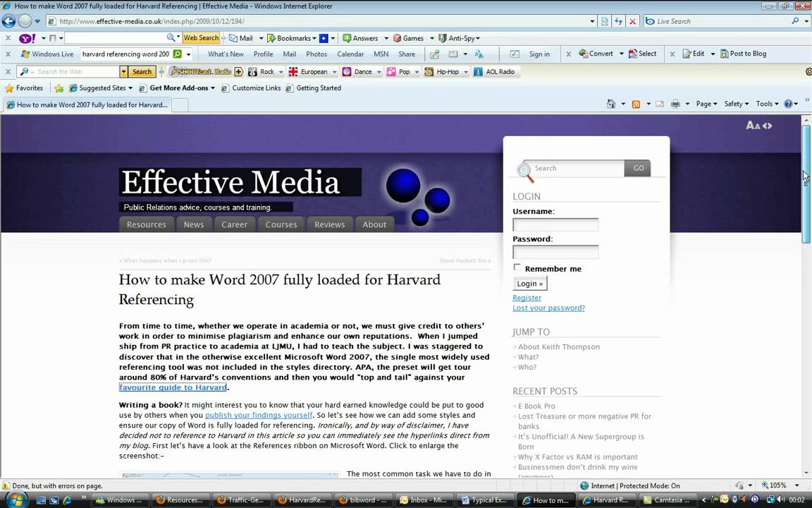812x508 pixels.
Task: Click the Convert toolbar button
Action: (596, 54)
